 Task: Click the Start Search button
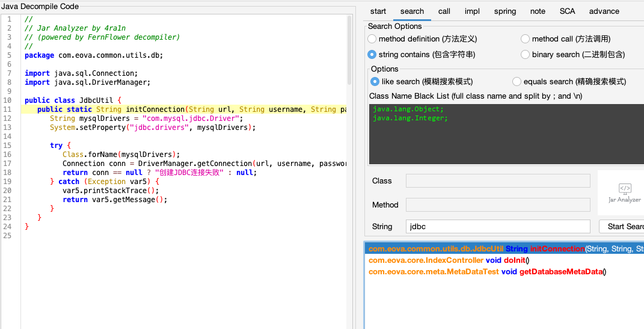(621, 226)
